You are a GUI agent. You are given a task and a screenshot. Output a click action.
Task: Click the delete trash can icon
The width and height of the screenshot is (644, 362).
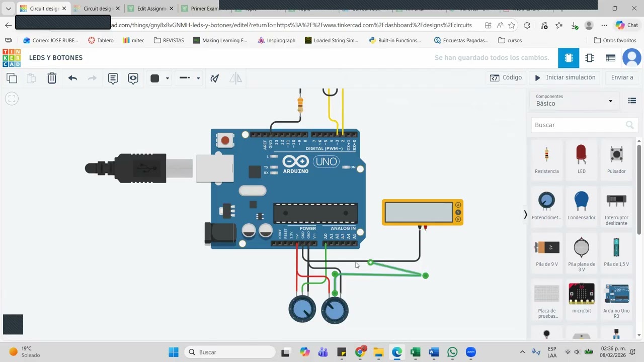click(x=52, y=78)
